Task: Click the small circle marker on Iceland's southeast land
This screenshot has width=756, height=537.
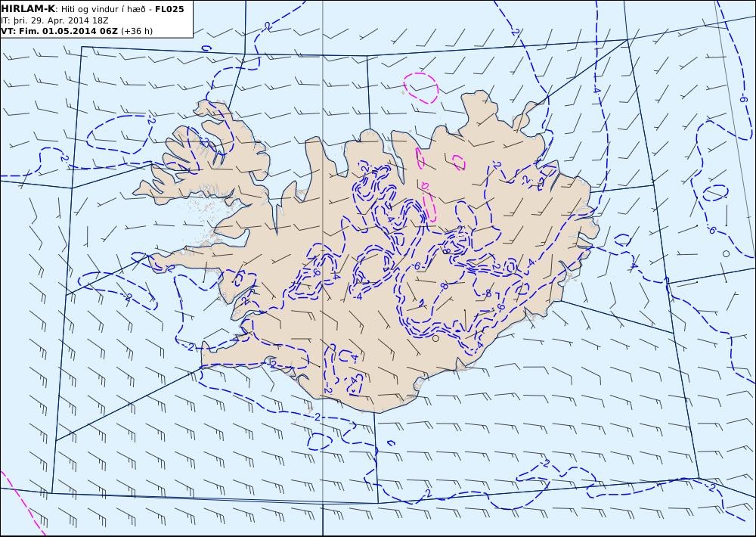Action: pyautogui.click(x=435, y=339)
